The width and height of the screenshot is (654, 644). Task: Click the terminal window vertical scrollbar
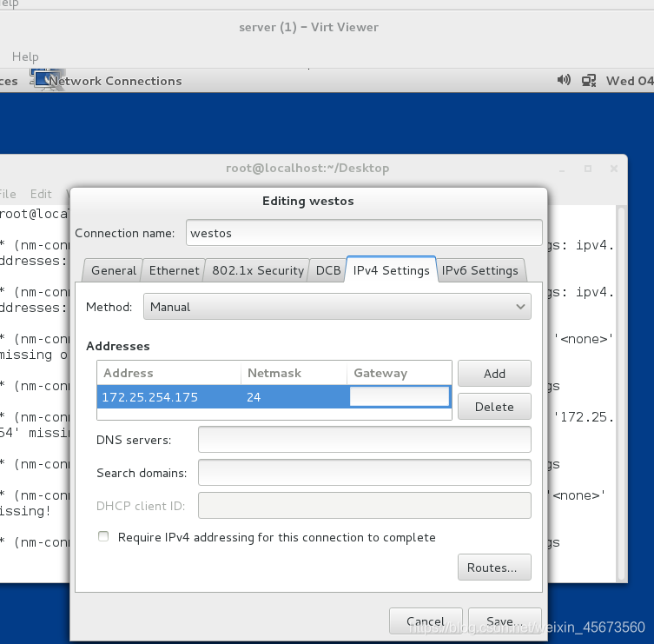[x=621, y=393]
